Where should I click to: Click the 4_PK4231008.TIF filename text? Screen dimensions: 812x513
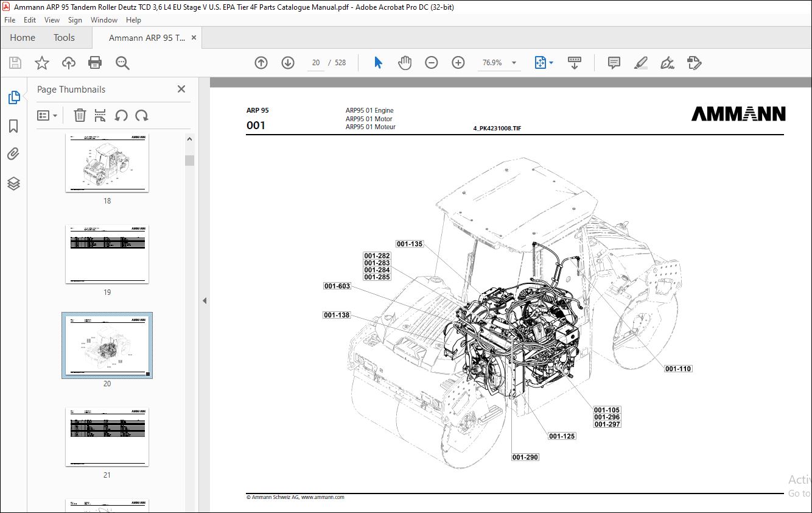point(497,128)
